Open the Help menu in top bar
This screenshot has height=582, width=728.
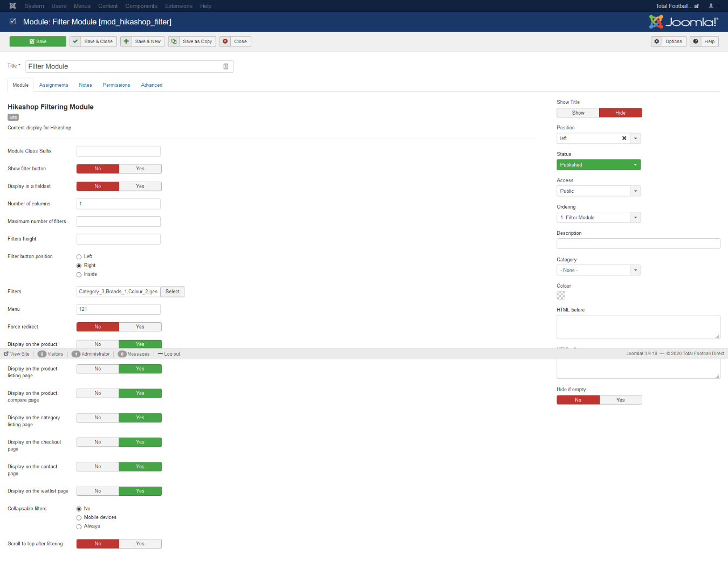[x=205, y=6]
